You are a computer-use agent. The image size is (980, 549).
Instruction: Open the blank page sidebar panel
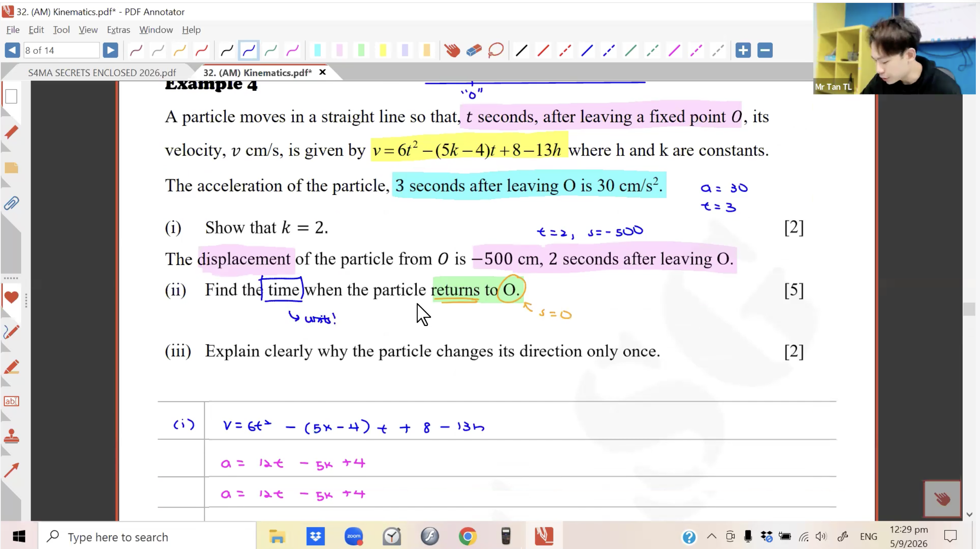(x=11, y=97)
